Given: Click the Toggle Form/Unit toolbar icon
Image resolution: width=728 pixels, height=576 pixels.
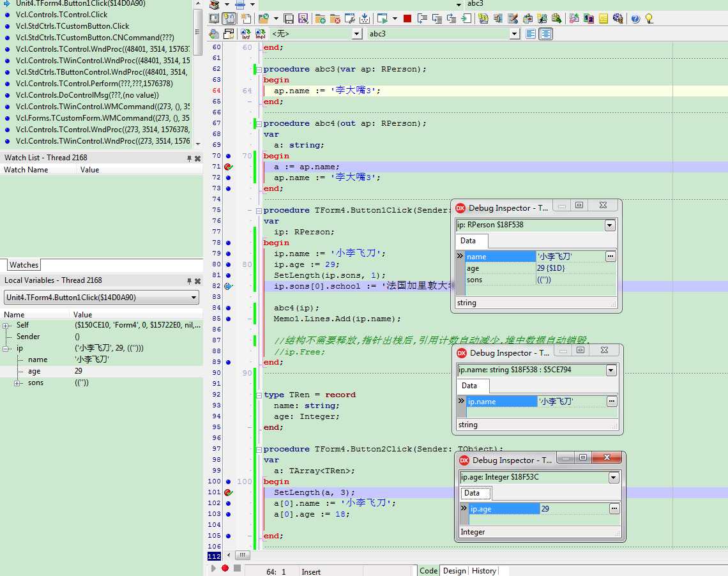Looking at the screenshot, I should [229, 19].
